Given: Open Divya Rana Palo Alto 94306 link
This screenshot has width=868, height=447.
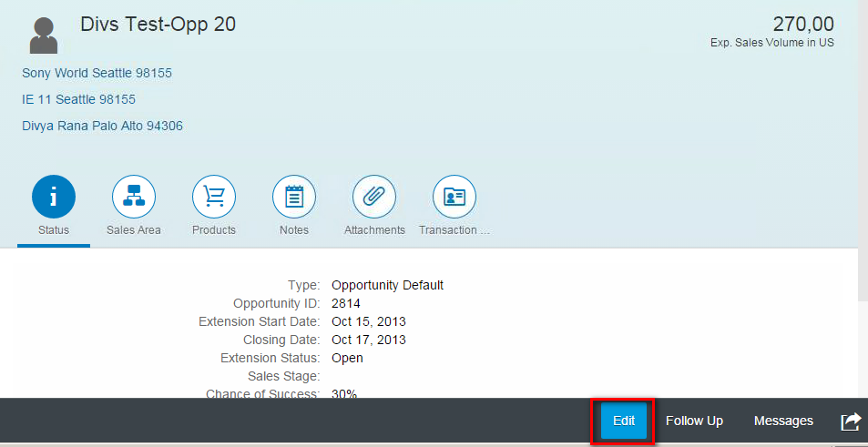Looking at the screenshot, I should coord(102,127).
